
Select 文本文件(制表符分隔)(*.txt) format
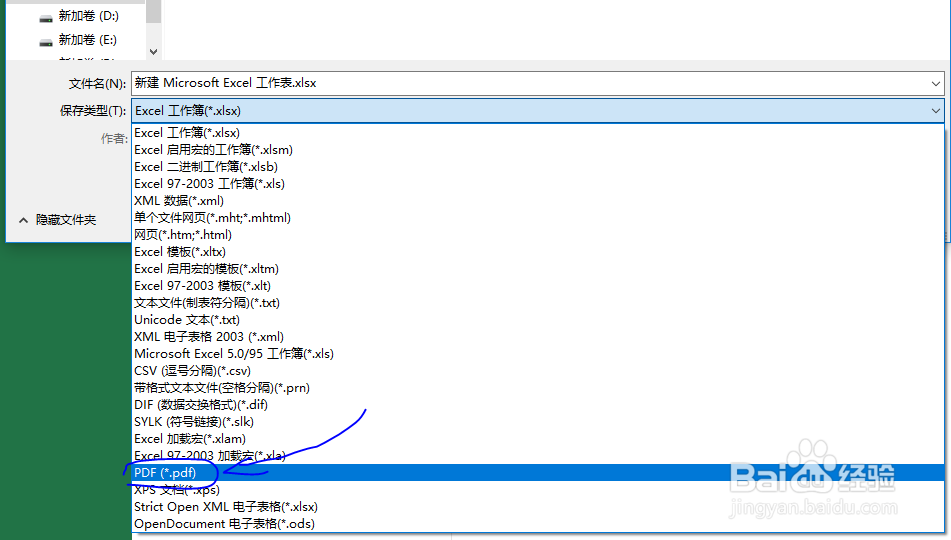click(538, 303)
